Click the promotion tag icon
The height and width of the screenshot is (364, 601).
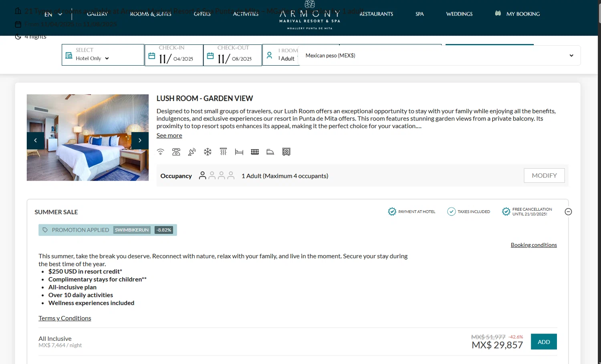click(x=45, y=230)
